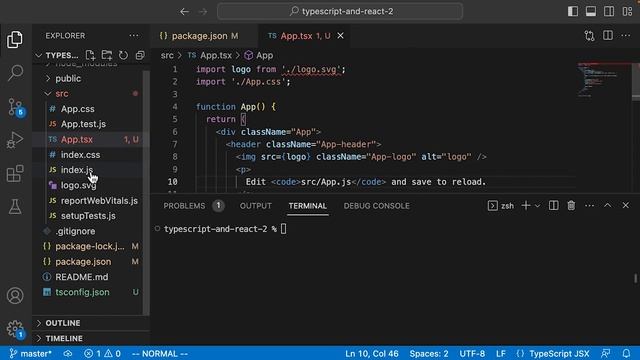Image resolution: width=640 pixels, height=360 pixels.
Task: Close the bottom terminal panel
Action: click(x=626, y=205)
